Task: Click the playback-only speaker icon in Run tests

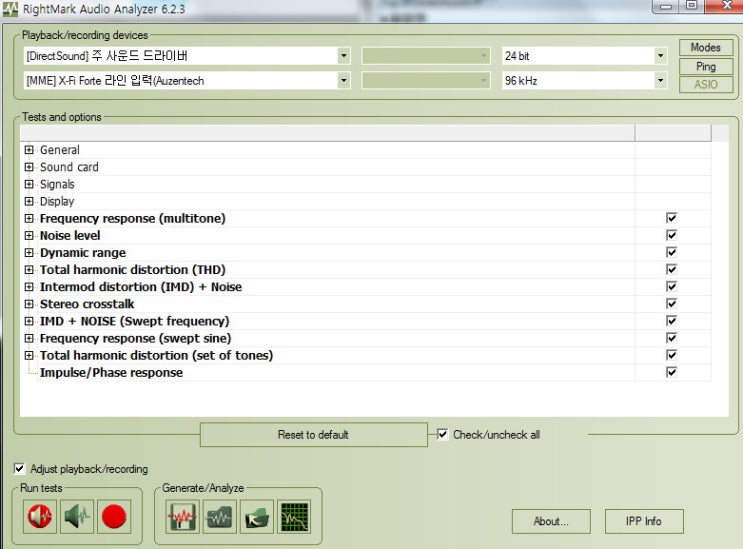Action: click(77, 516)
